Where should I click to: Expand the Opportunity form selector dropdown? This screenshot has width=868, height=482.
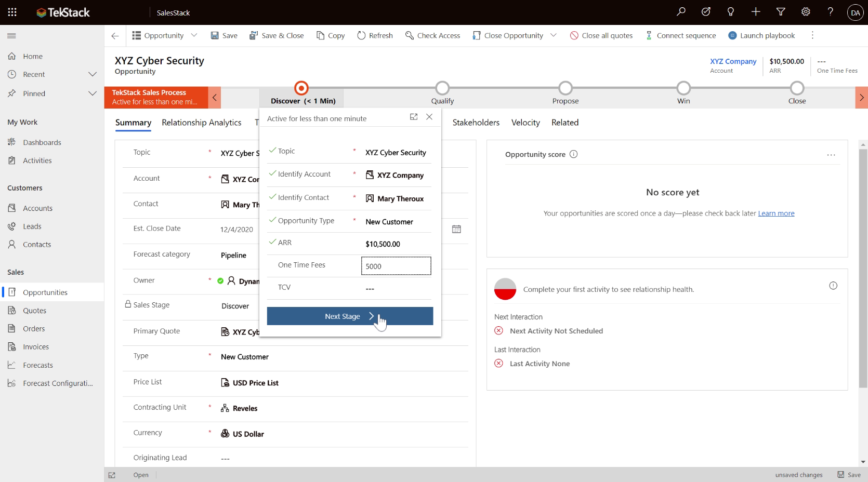point(194,35)
